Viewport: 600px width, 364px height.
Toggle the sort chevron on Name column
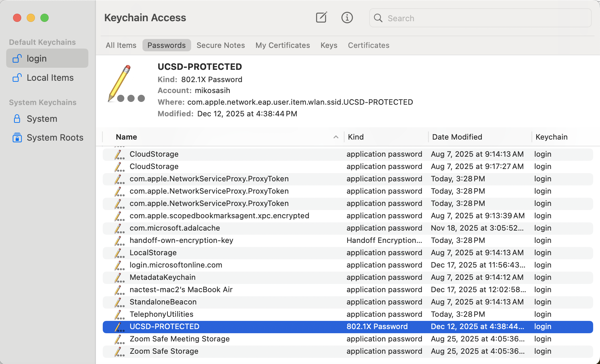[336, 137]
